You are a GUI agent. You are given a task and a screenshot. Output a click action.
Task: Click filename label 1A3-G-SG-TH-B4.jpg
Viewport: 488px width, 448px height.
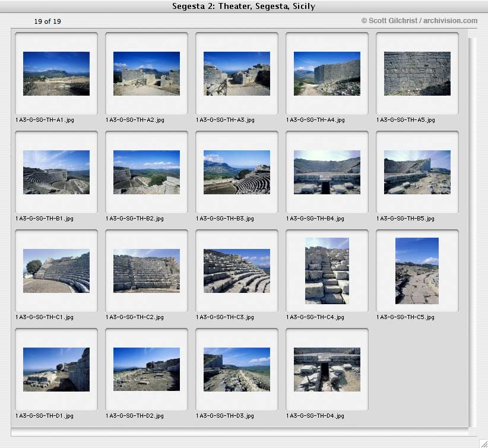coord(315,219)
